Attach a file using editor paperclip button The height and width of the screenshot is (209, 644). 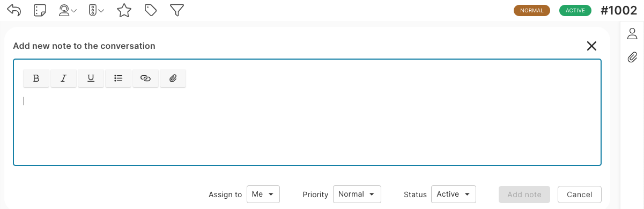[x=173, y=78]
